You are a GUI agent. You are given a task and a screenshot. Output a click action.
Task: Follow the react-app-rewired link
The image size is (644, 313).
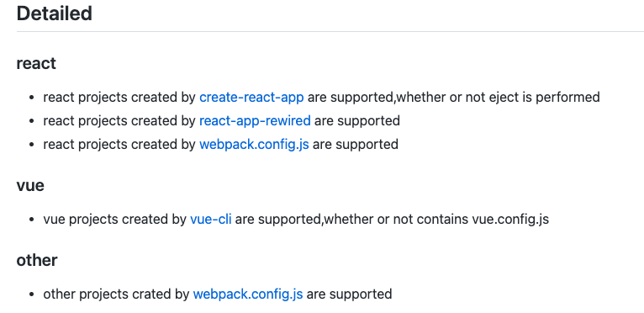(x=255, y=121)
